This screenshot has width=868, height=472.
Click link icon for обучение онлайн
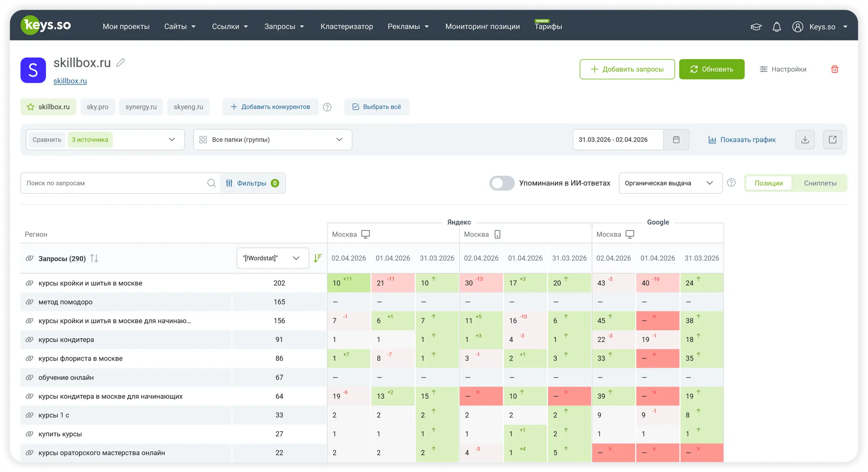30,378
